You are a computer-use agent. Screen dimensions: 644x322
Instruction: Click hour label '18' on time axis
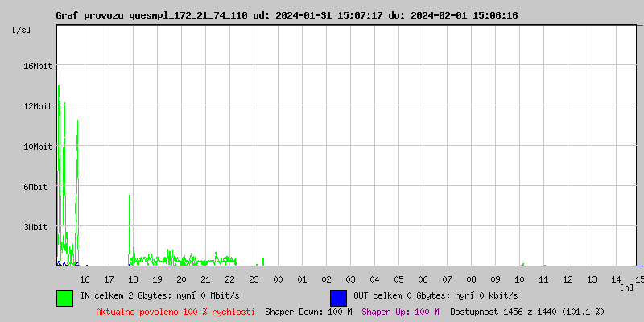133,279
